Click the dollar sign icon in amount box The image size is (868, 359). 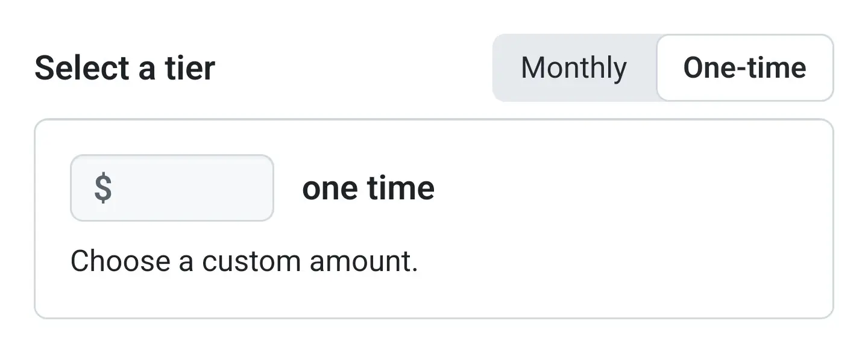[103, 188]
